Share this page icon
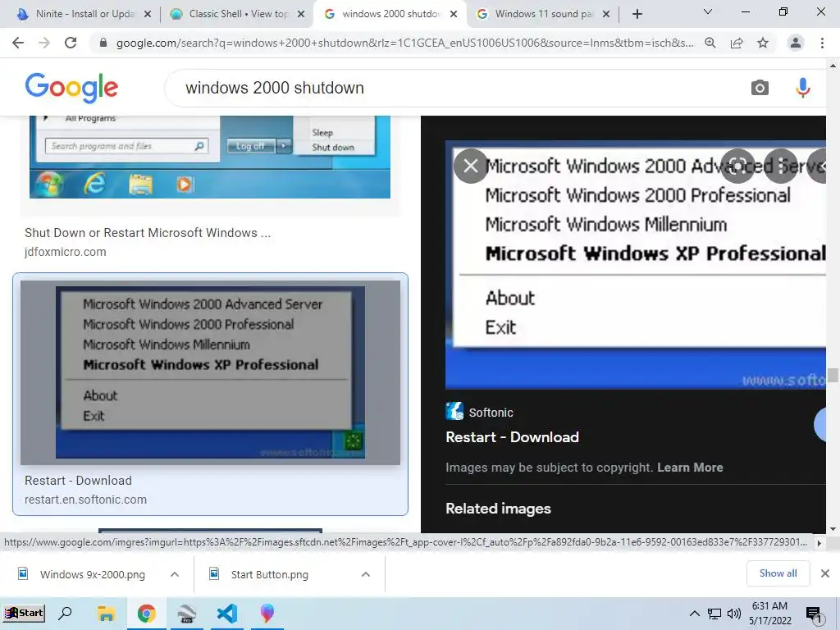840x630 pixels. 737,43
